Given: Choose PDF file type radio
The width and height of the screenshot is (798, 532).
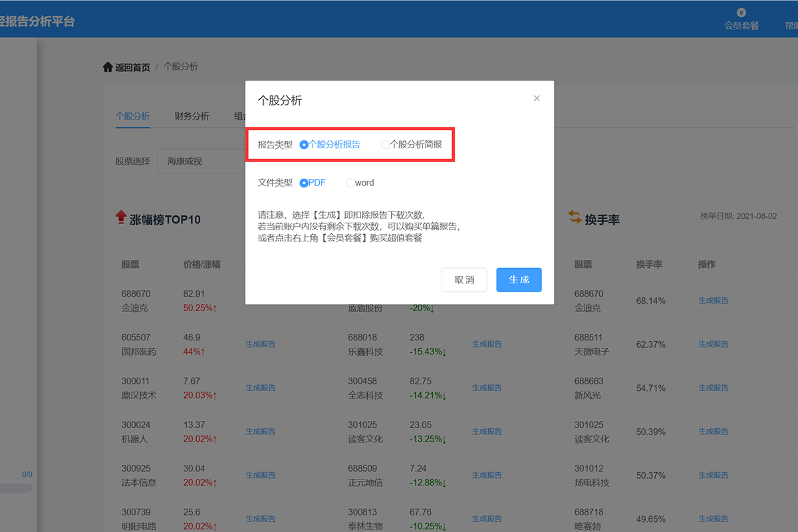Looking at the screenshot, I should (x=305, y=183).
